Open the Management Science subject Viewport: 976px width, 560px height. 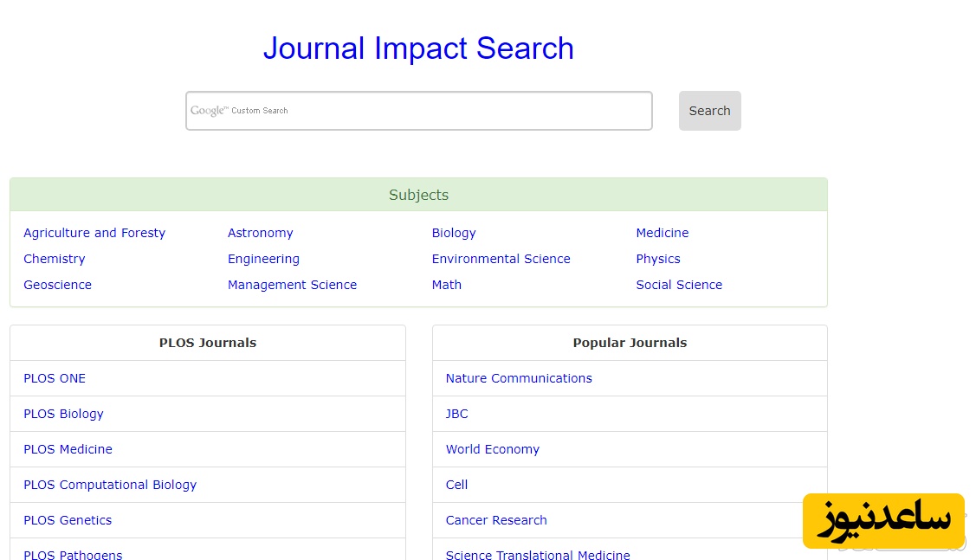pos(292,285)
